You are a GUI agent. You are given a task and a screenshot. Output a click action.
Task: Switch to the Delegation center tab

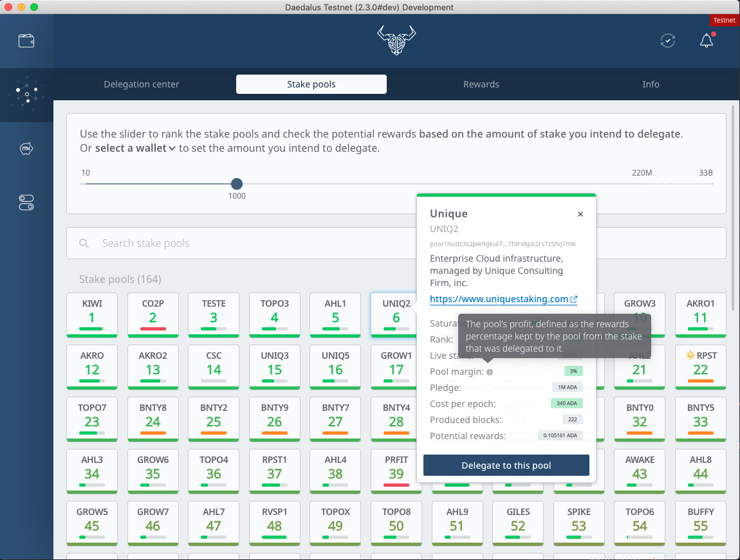pyautogui.click(x=142, y=84)
